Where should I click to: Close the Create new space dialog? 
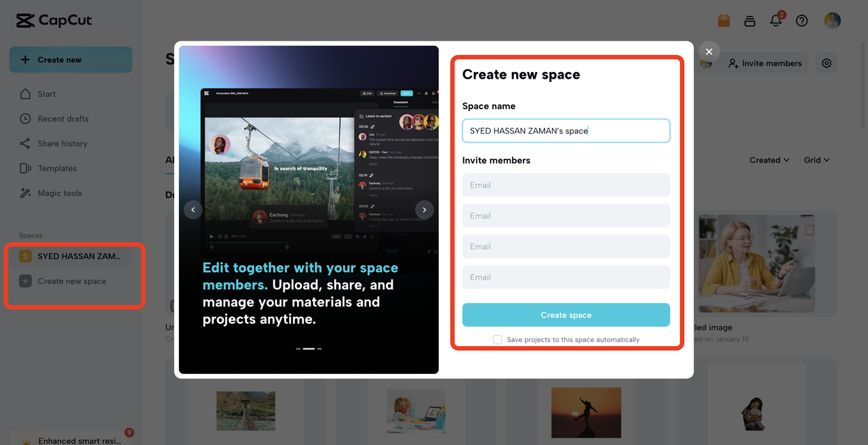709,52
